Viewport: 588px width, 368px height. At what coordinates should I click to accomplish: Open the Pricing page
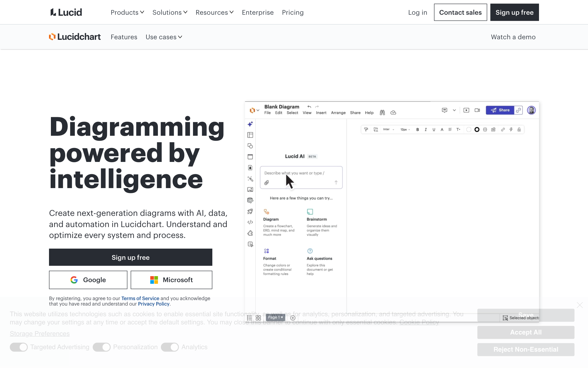[293, 12]
